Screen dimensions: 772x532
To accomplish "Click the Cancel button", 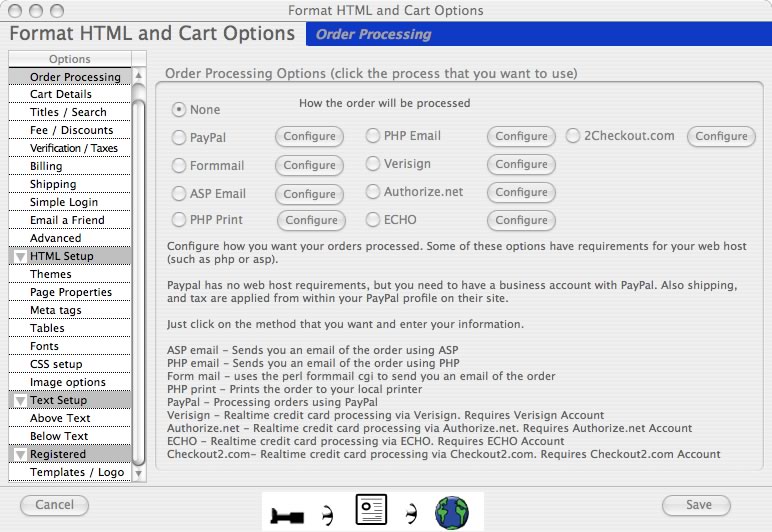I will [54, 505].
